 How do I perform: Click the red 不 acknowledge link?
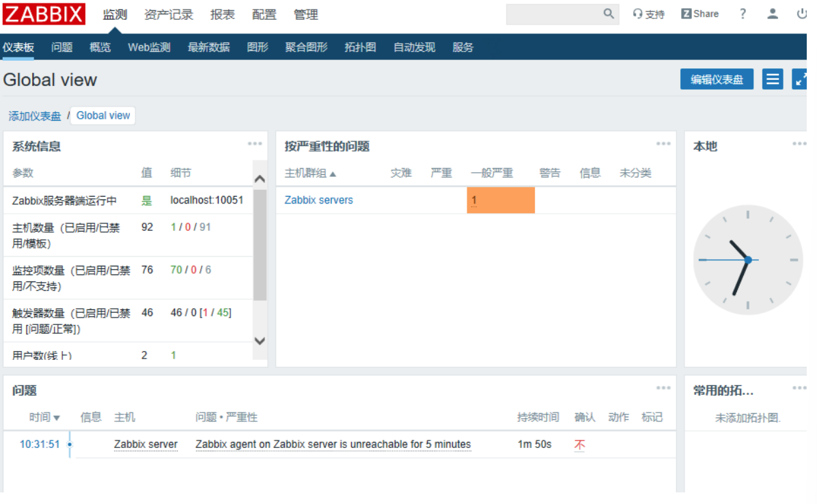pyautogui.click(x=579, y=445)
